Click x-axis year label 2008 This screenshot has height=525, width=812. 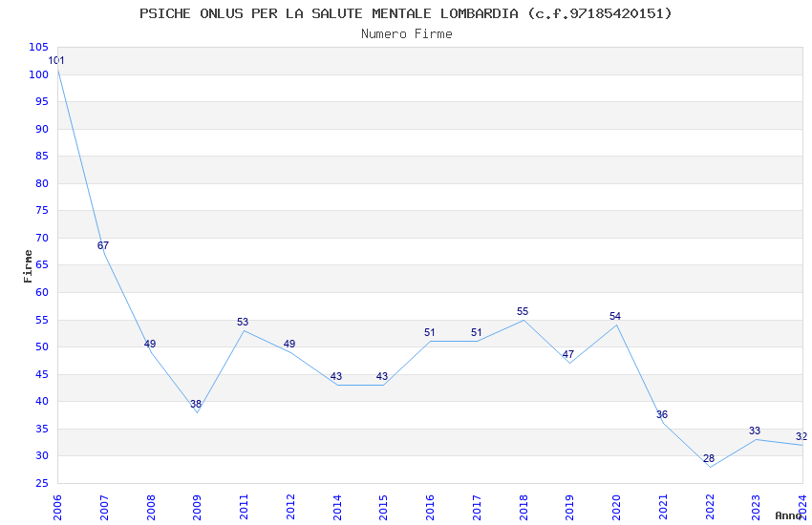coord(151,507)
